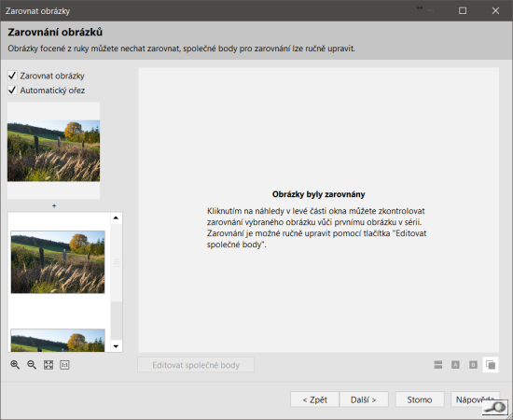Fit preview to window icon
513x420 pixels.
(49, 365)
